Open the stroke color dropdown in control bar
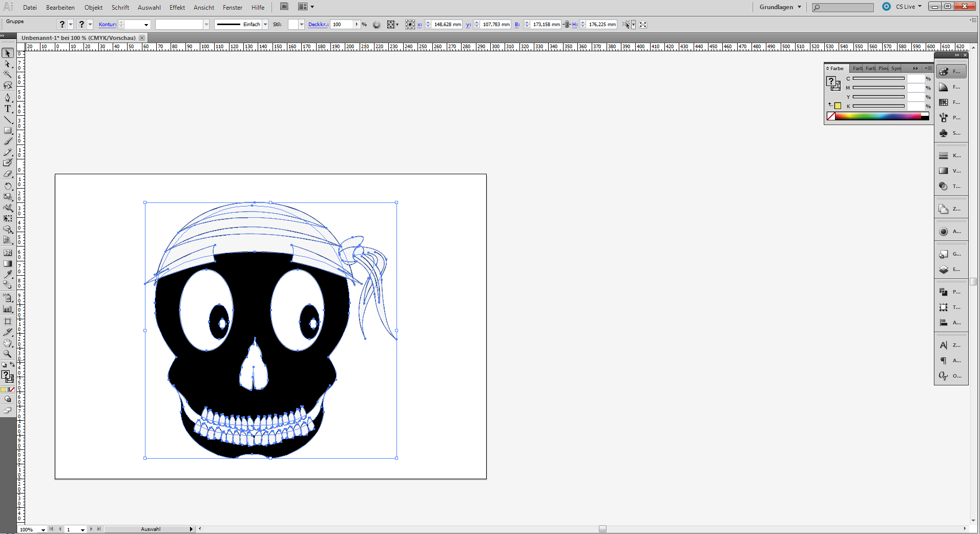Screen dimensions: 980x534 [x=90, y=25]
